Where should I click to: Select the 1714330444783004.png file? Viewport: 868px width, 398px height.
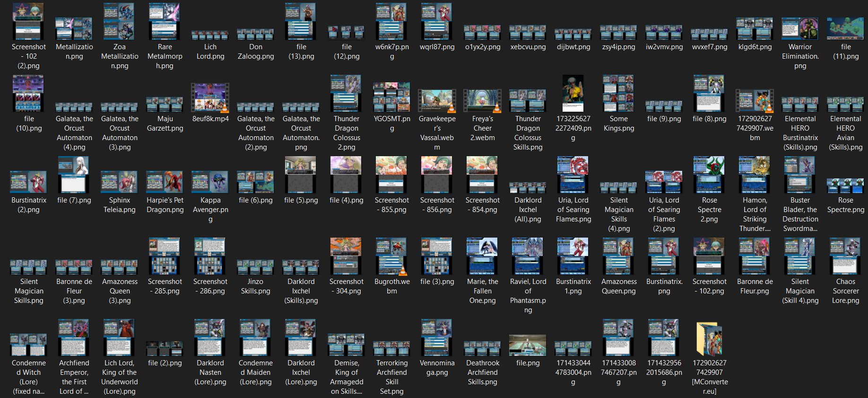point(573,348)
